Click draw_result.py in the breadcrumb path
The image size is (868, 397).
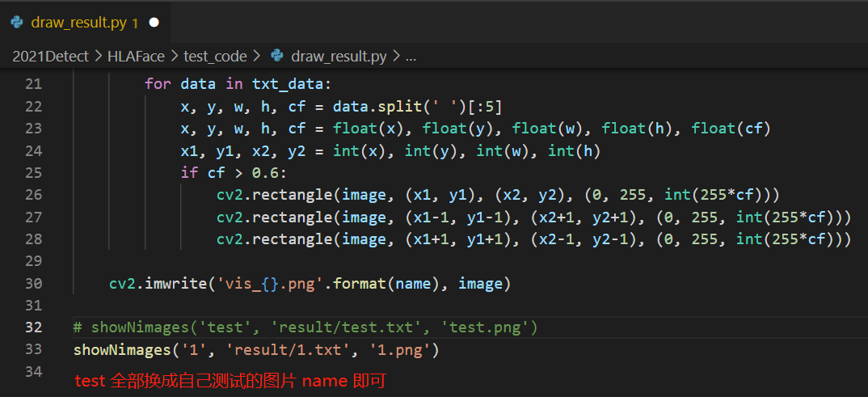pyautogui.click(x=339, y=56)
